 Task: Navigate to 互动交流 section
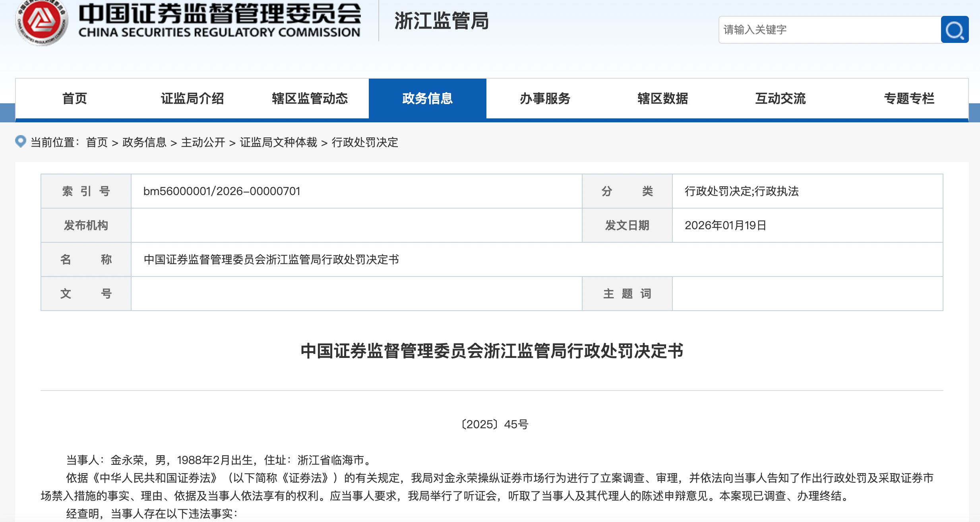[780, 99]
